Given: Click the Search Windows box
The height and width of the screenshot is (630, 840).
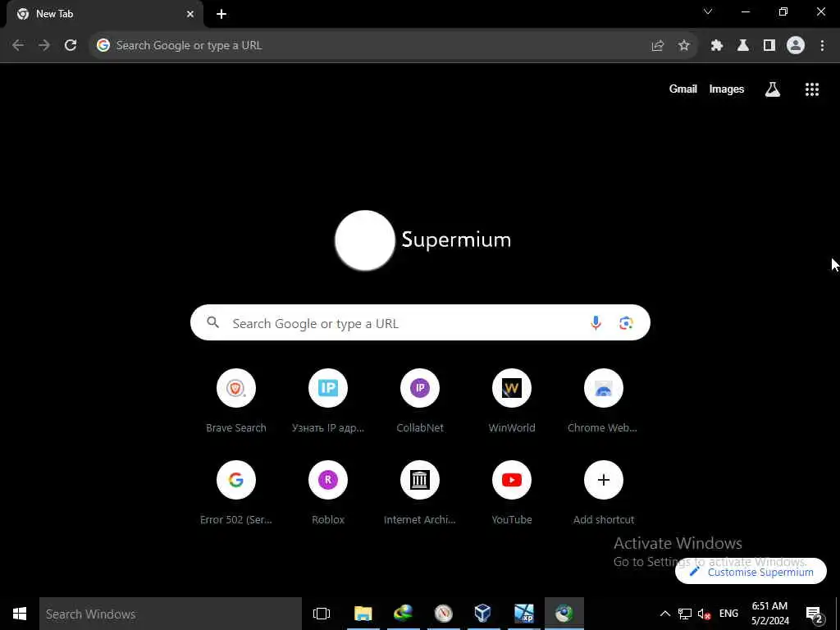Looking at the screenshot, I should 171,614.
